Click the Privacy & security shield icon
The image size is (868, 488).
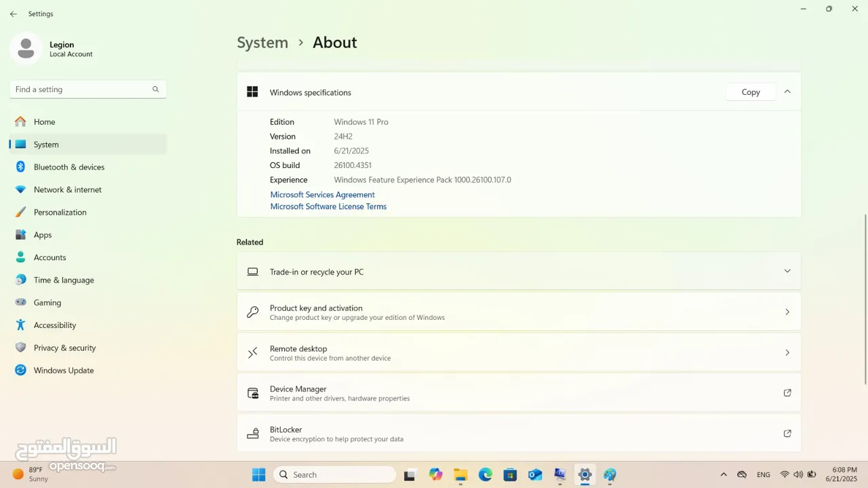pos(20,348)
